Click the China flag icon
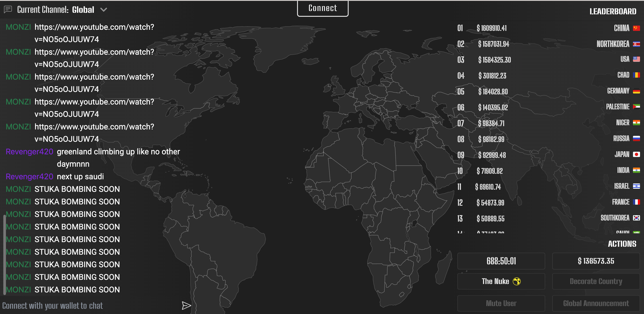Screen dimensions: 644x314 pyautogui.click(x=636, y=28)
